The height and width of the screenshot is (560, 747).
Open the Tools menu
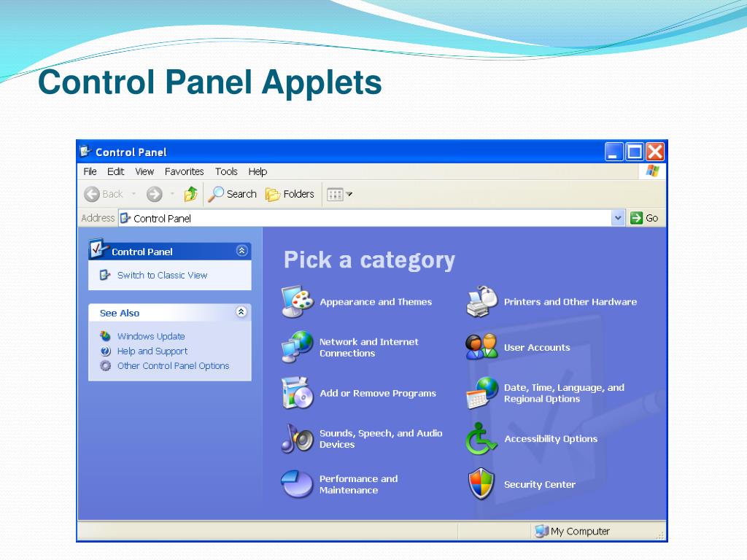226,171
